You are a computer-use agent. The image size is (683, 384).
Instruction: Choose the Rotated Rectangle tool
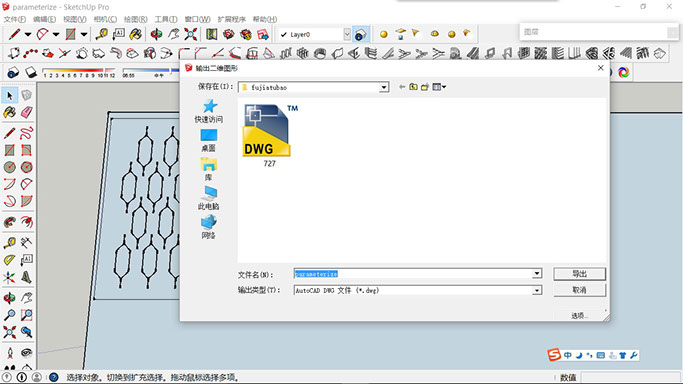point(27,150)
